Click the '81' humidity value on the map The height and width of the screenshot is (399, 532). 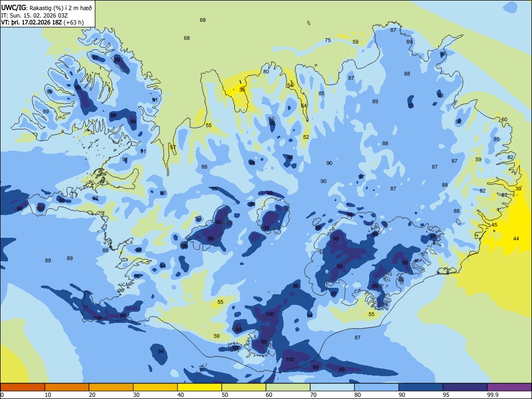pos(504,195)
